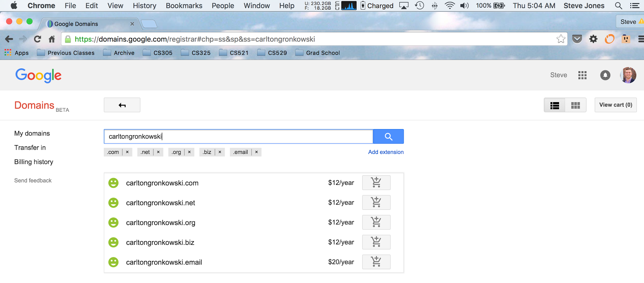Click the green smiley beside carltongronkowski.com
Screen dimensions: 644x283
(x=114, y=183)
